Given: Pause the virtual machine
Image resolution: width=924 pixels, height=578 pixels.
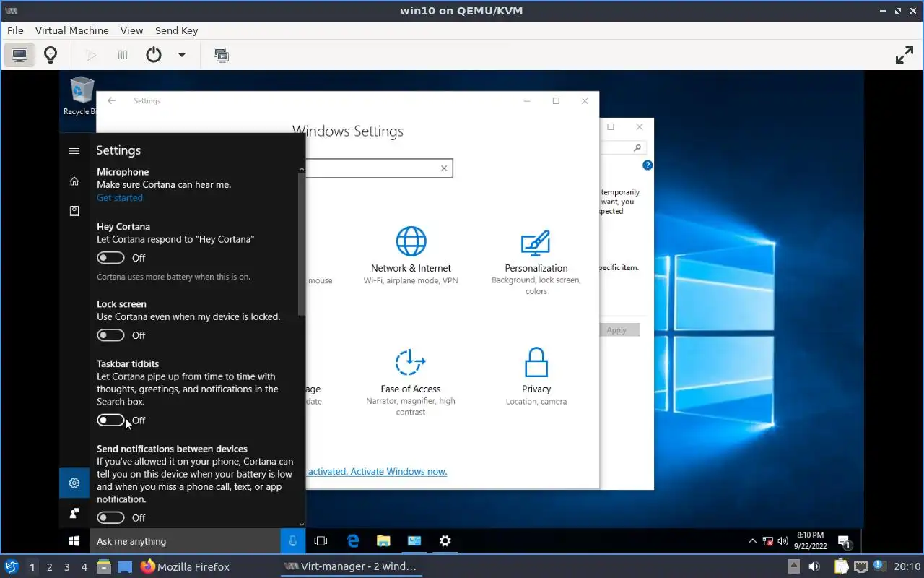Looking at the screenshot, I should point(123,55).
